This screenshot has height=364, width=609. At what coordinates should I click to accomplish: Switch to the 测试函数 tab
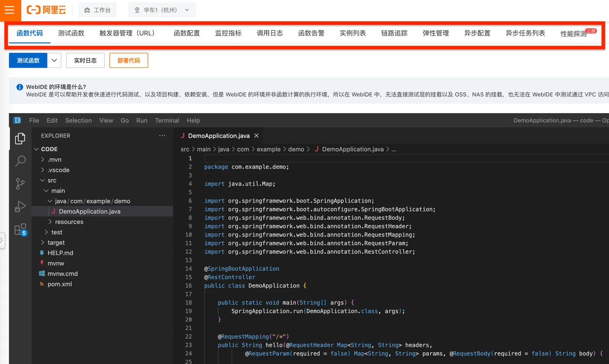click(x=71, y=33)
